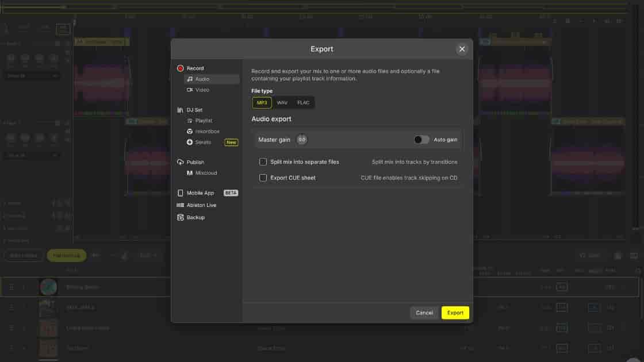The width and height of the screenshot is (644, 362).
Task: Cancel the export dialog
Action: click(x=424, y=313)
